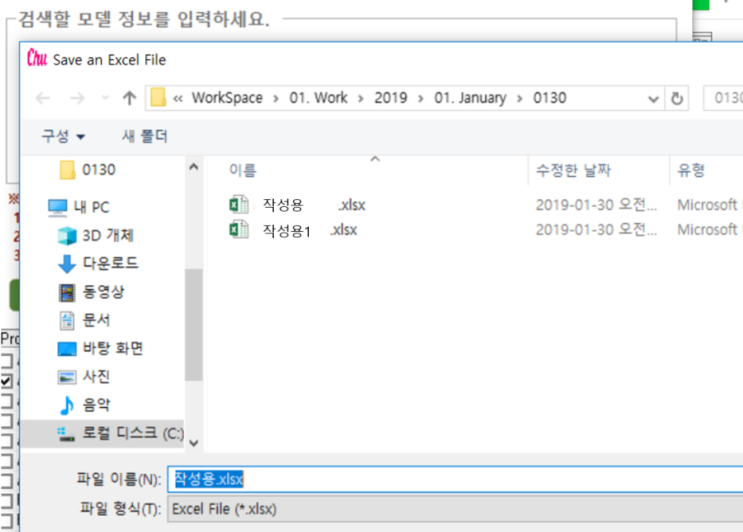Expand the chevron after 01. January
Screen dimensions: 743x532
[520, 99]
